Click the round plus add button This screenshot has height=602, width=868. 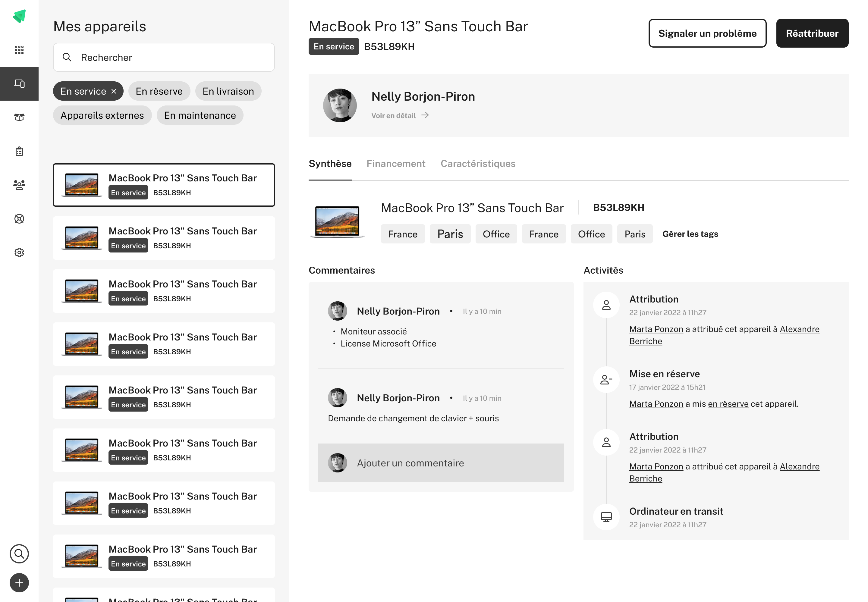[19, 582]
